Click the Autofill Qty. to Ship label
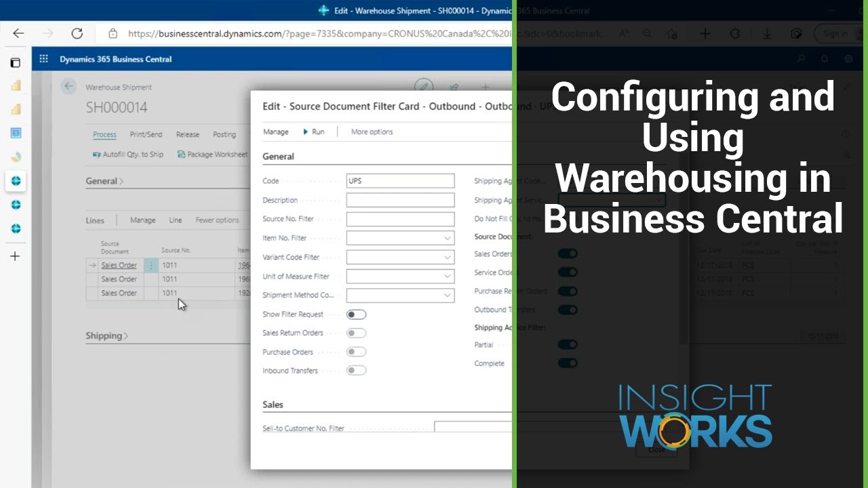 point(133,155)
